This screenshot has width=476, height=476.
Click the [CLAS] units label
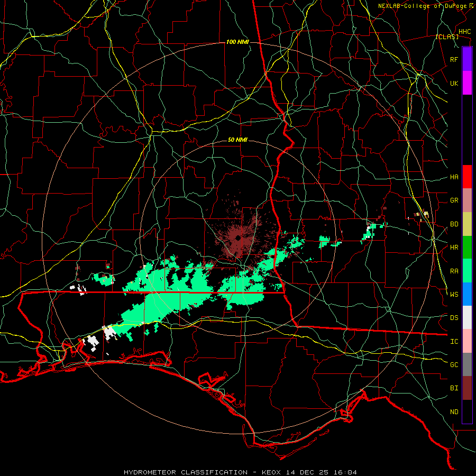coord(447,36)
